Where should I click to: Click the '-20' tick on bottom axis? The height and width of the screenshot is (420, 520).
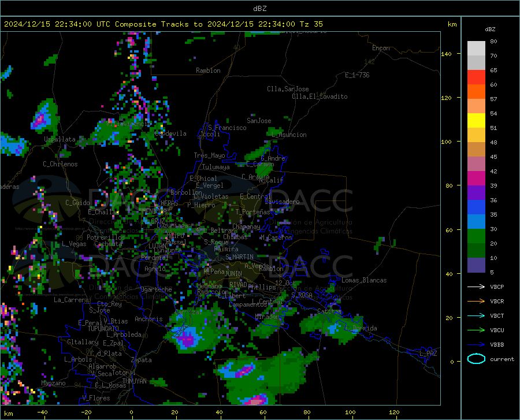point(86,412)
